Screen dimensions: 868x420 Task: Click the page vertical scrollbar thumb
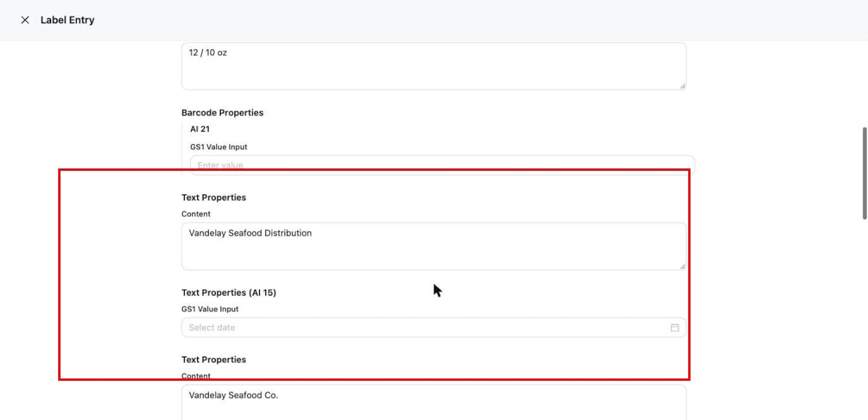point(865,173)
